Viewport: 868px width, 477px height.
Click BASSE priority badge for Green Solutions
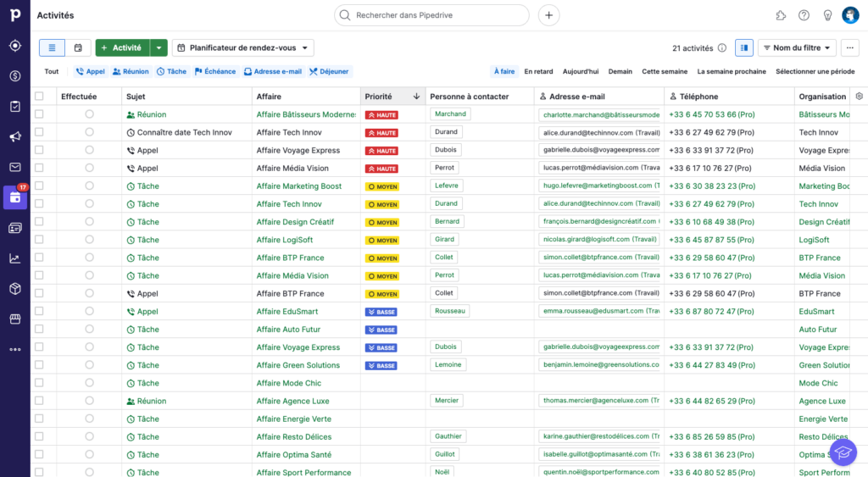[381, 365]
